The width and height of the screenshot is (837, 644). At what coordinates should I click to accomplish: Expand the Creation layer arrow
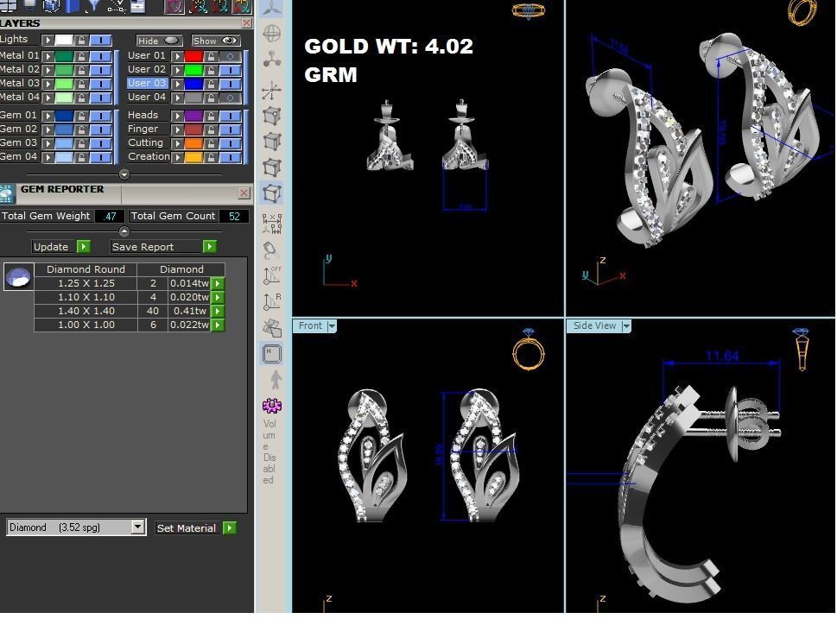pos(177,157)
